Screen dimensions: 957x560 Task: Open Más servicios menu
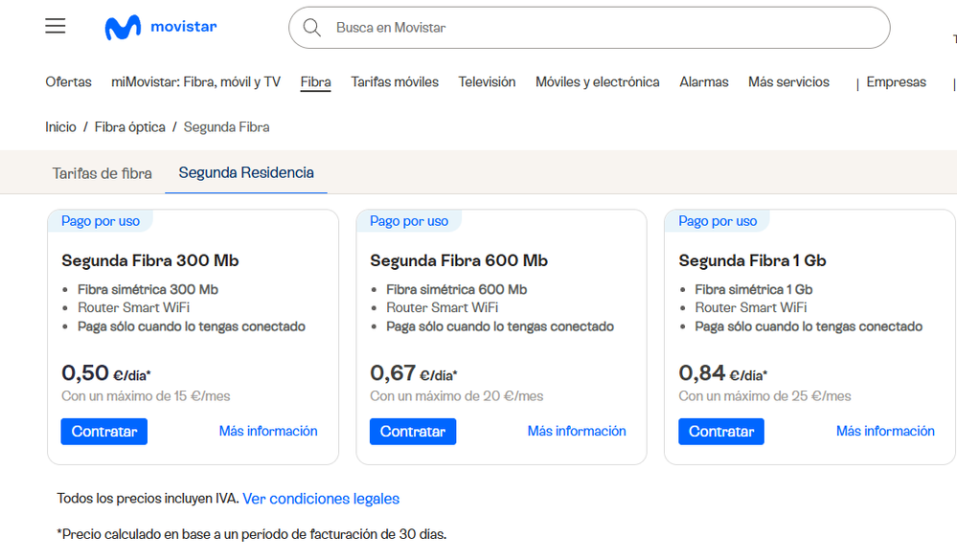click(x=788, y=82)
